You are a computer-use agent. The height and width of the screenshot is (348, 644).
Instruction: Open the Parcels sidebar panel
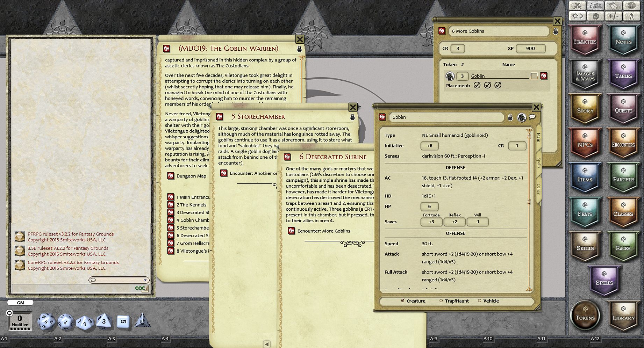point(623,178)
